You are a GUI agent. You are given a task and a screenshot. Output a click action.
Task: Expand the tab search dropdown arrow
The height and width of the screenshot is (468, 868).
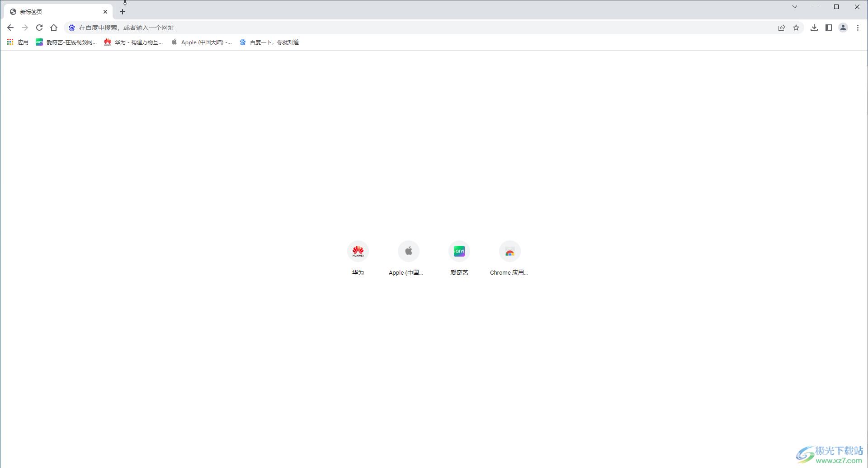click(x=795, y=7)
